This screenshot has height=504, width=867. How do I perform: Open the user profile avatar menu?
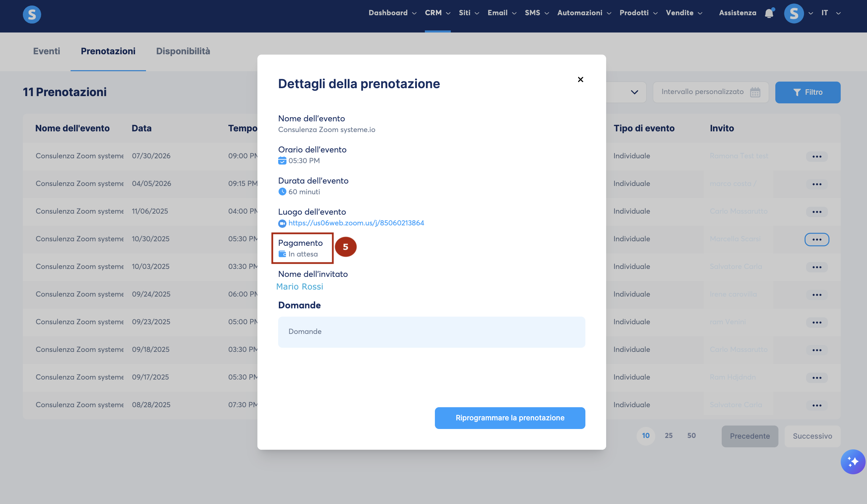[x=794, y=13]
